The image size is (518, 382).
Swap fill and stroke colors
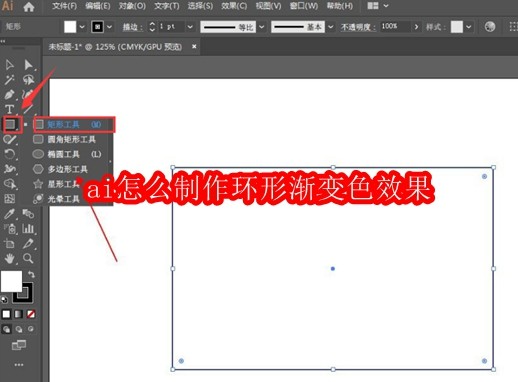(x=31, y=275)
